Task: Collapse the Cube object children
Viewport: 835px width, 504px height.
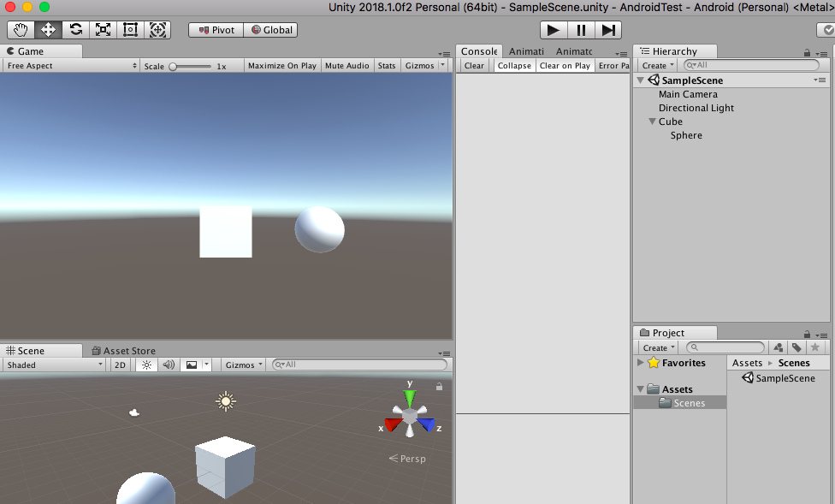Action: click(652, 122)
